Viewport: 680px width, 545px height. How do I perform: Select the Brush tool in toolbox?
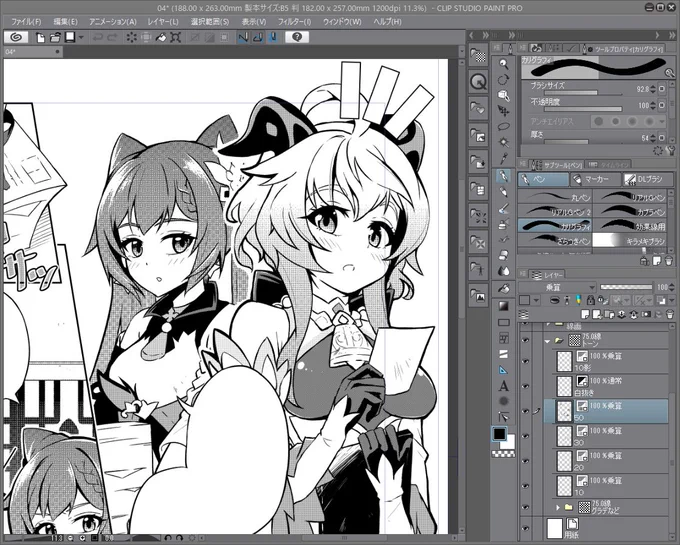[x=503, y=208]
